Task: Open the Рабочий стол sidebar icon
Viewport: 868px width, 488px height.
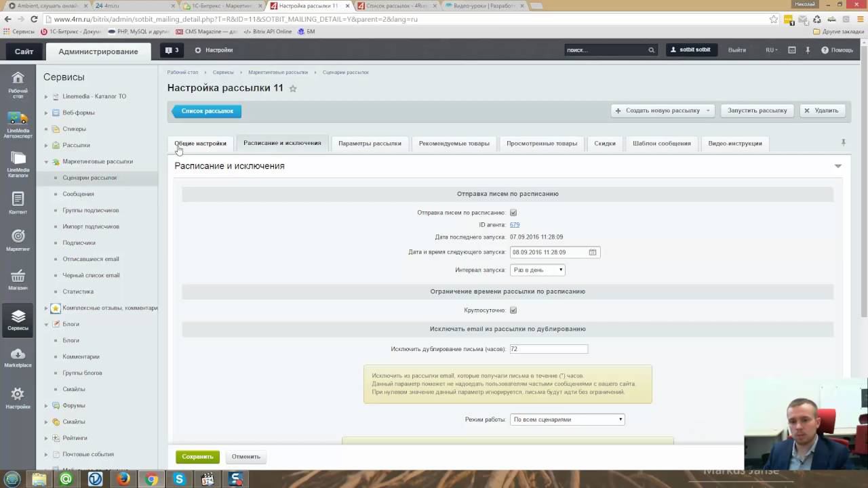Action: (x=18, y=84)
